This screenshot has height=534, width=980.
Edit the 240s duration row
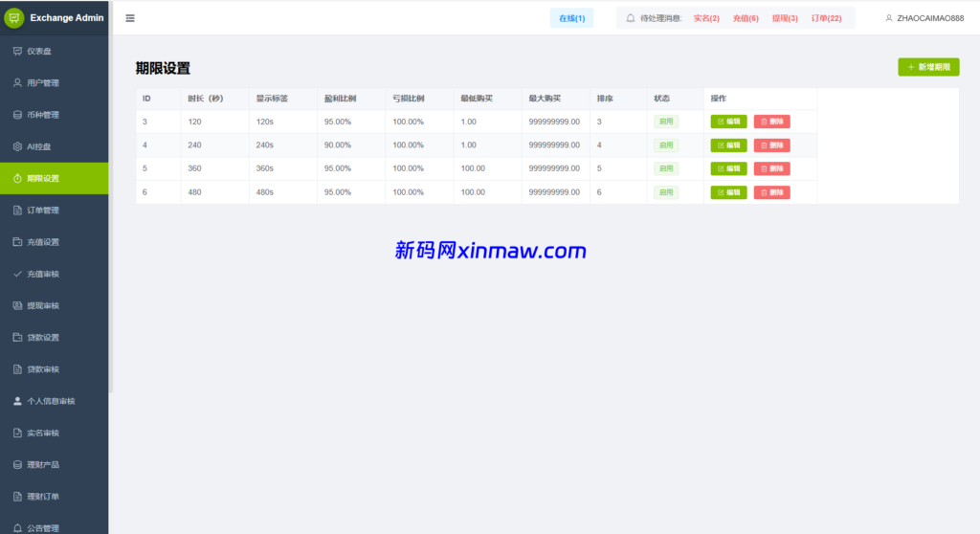[728, 145]
